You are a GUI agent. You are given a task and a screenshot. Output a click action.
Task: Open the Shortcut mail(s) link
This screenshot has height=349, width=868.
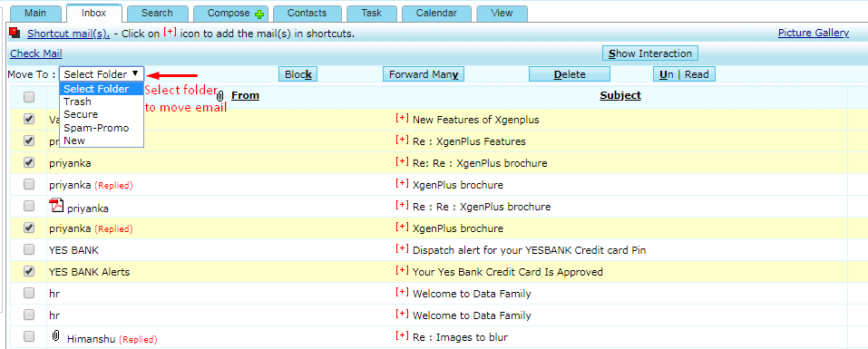coord(69,34)
